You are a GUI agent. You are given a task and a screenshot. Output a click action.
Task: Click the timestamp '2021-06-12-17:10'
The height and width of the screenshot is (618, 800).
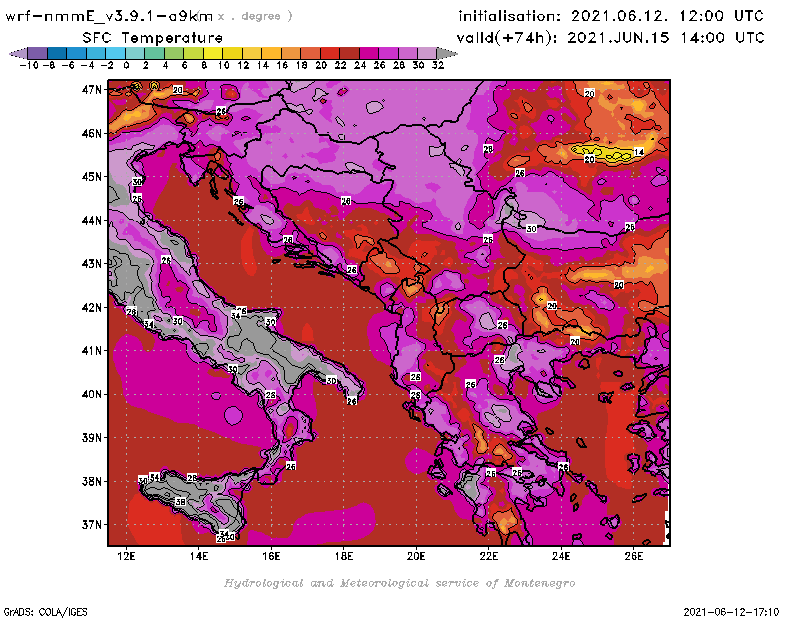731,612
